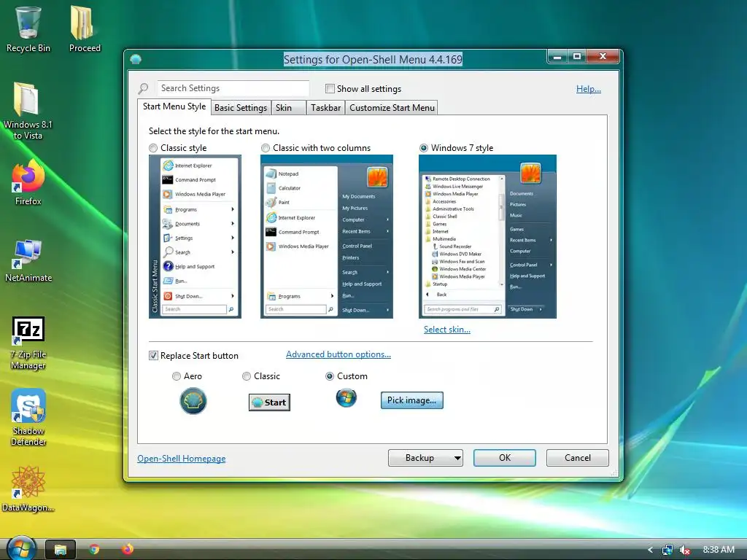Click the Pick image... button

411,400
